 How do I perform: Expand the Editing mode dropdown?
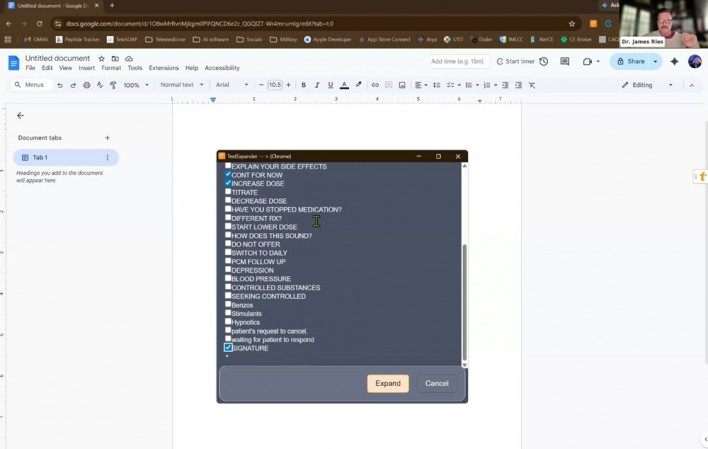(647, 85)
